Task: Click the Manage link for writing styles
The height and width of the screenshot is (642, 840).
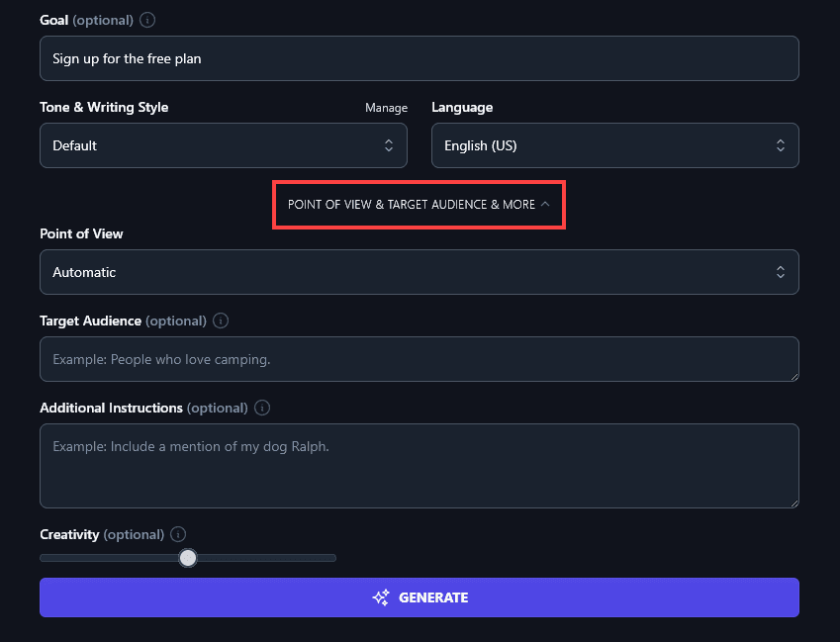Action: [x=386, y=107]
